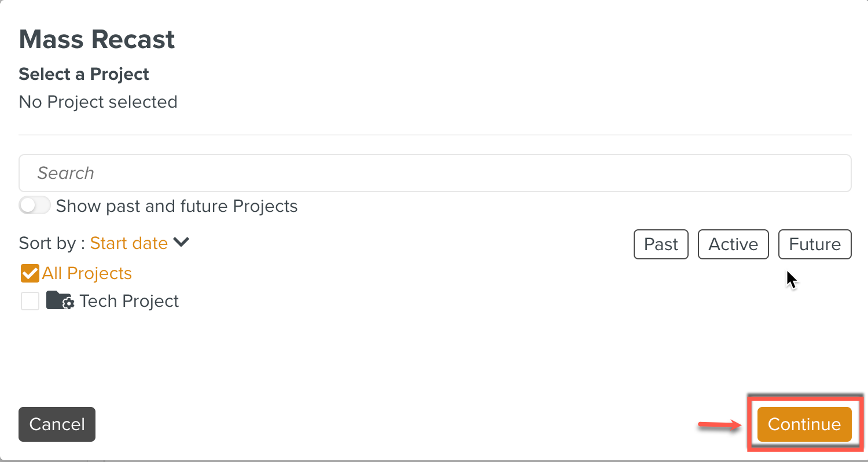Filter by Active projects
868x462 pixels.
(733, 244)
